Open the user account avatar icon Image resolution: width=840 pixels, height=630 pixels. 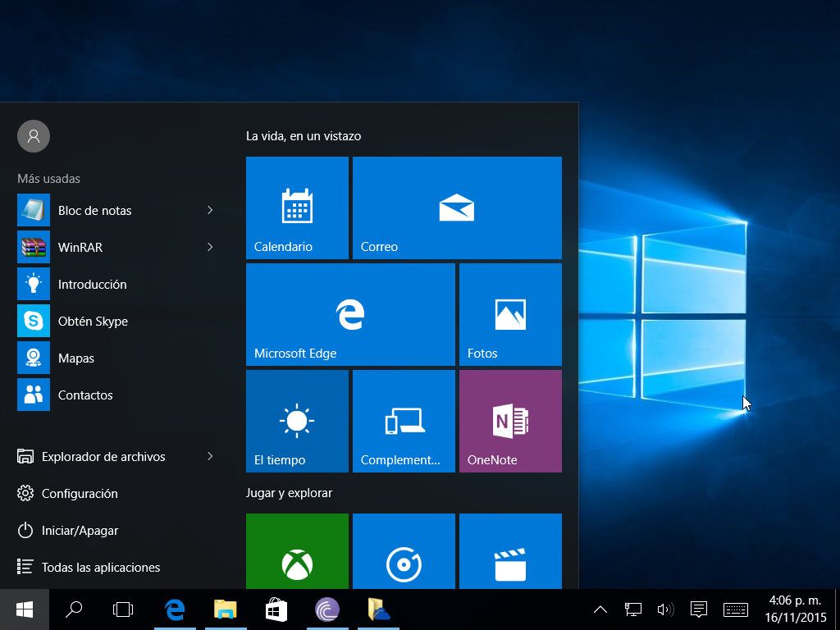(x=34, y=136)
